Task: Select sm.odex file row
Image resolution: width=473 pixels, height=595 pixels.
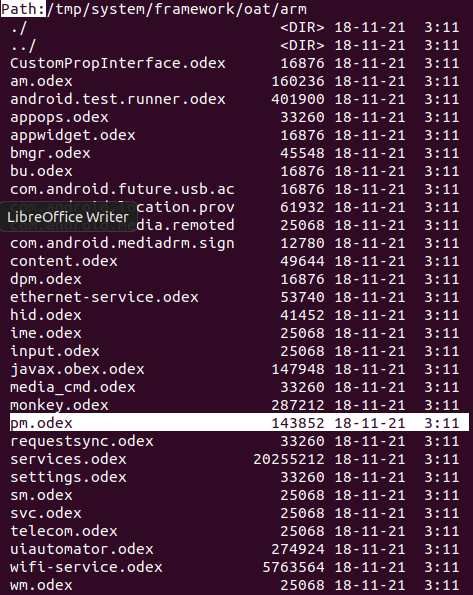Action: pyautogui.click(x=239, y=495)
